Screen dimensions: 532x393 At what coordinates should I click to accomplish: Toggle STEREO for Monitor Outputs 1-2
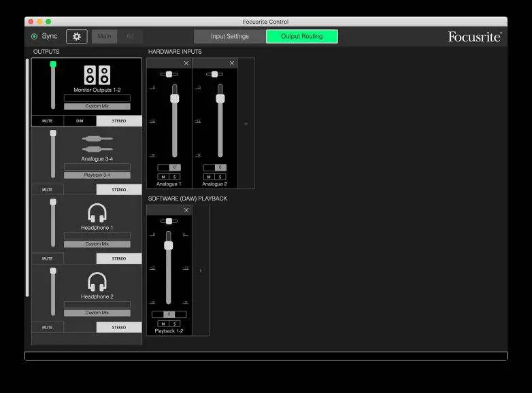coord(119,121)
